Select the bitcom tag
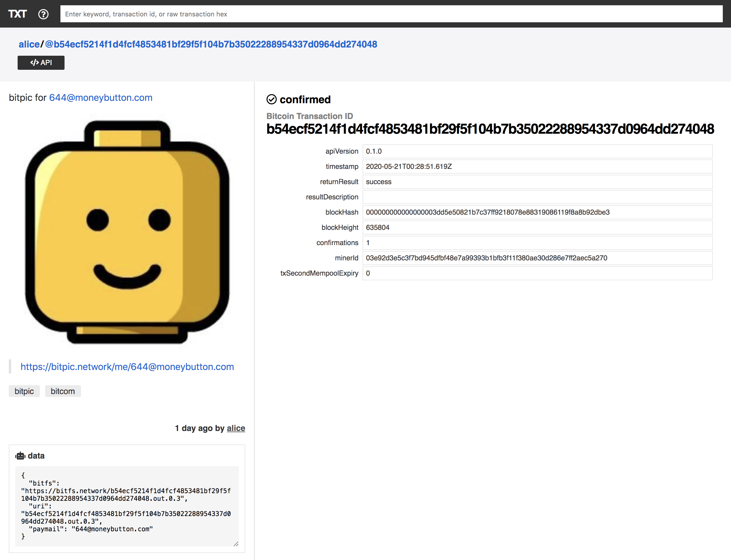Screen dimensions: 731x560 [63, 391]
